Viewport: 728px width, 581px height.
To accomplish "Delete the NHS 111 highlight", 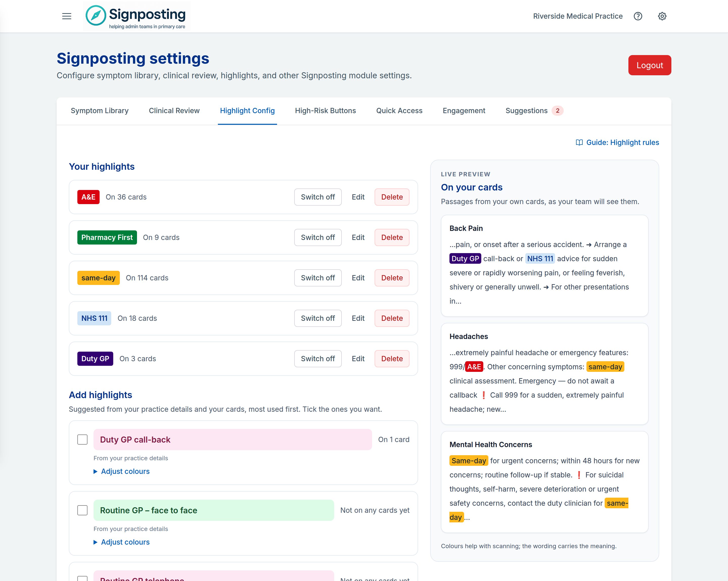I will click(392, 318).
